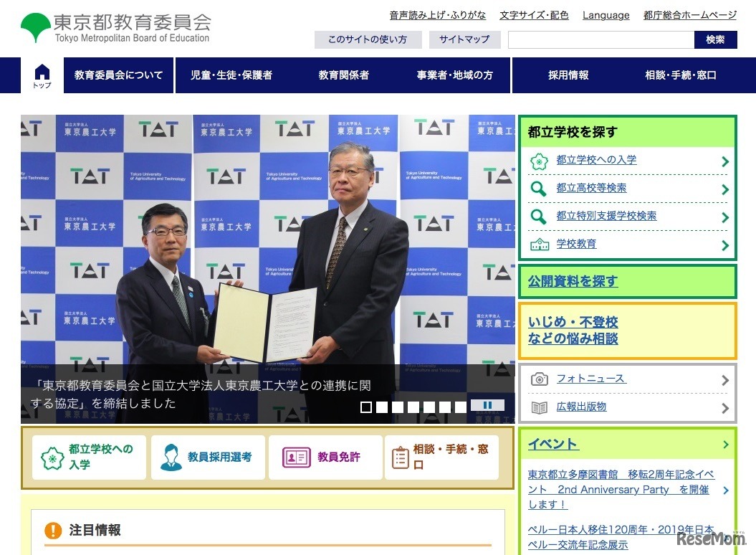Open Language link

(606, 16)
